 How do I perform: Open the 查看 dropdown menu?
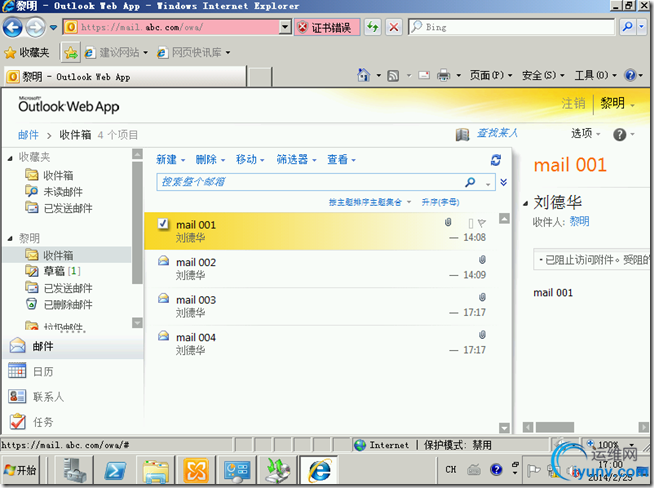(341, 159)
